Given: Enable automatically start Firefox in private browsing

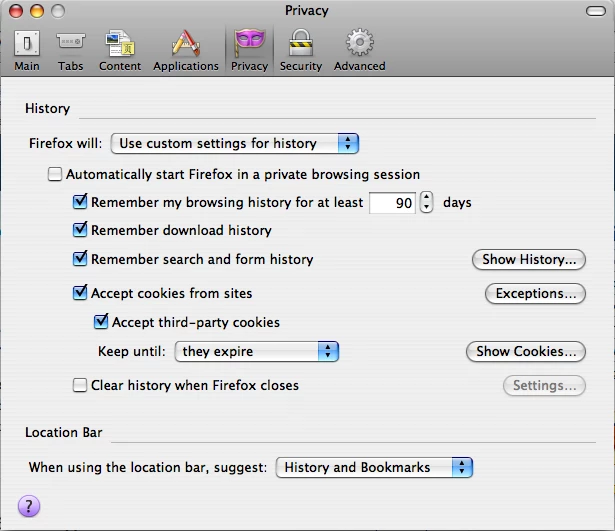Looking at the screenshot, I should tap(55, 174).
